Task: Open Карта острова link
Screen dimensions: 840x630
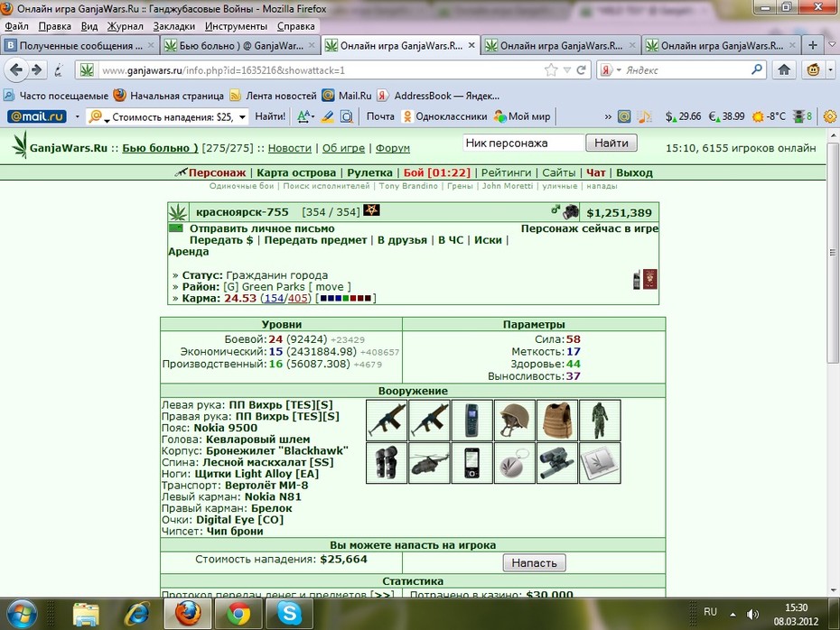Action: [296, 173]
